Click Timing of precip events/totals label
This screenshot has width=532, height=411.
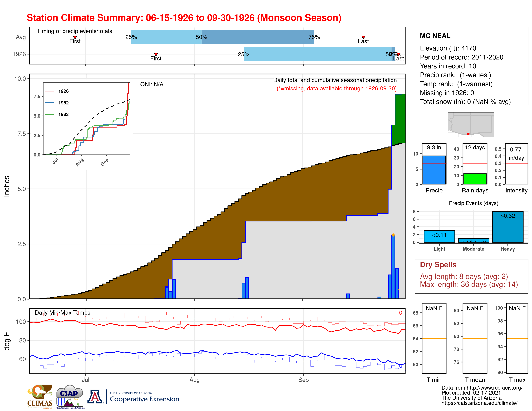point(74,31)
